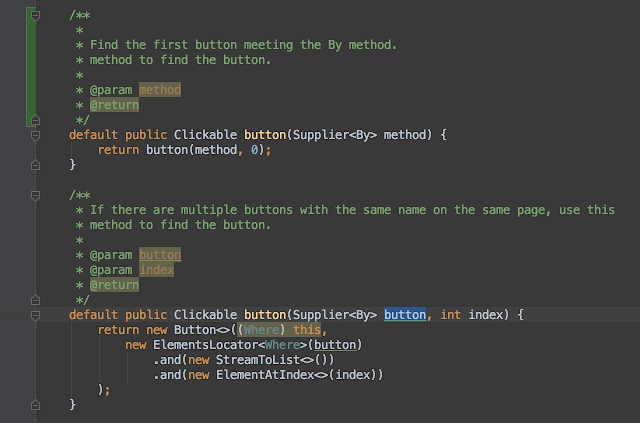Screen dimensions: 640x423
Task: Click the StreamToList class name
Action: pos(258,360)
